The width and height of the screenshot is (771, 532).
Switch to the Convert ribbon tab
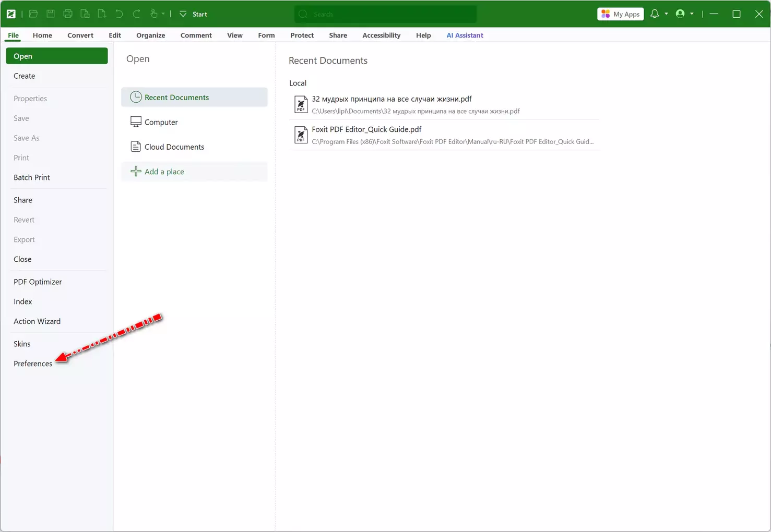tap(80, 35)
